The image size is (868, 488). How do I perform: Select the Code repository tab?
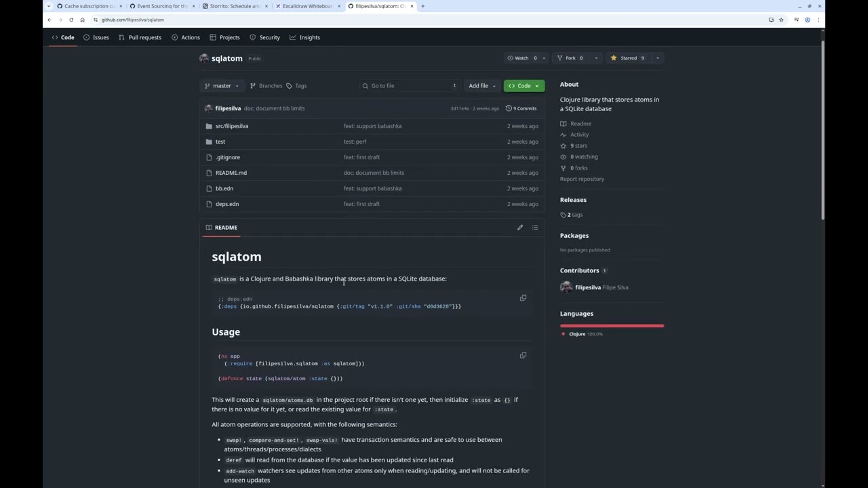click(62, 37)
